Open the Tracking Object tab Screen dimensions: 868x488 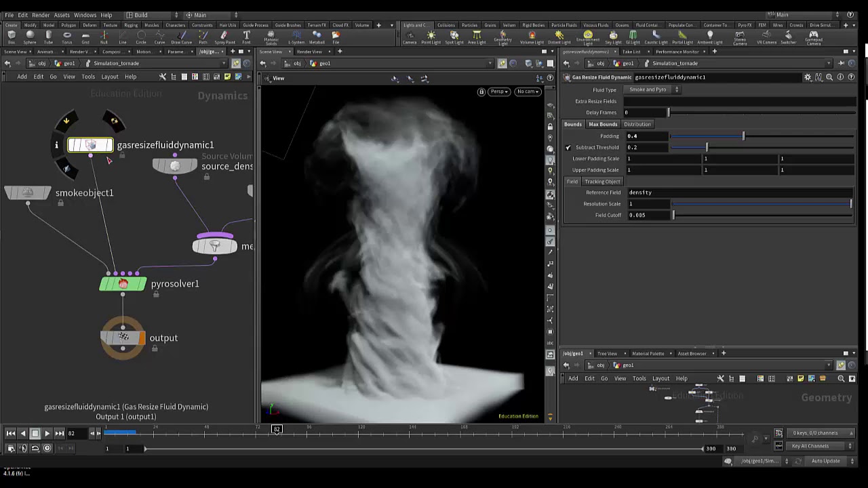click(602, 182)
